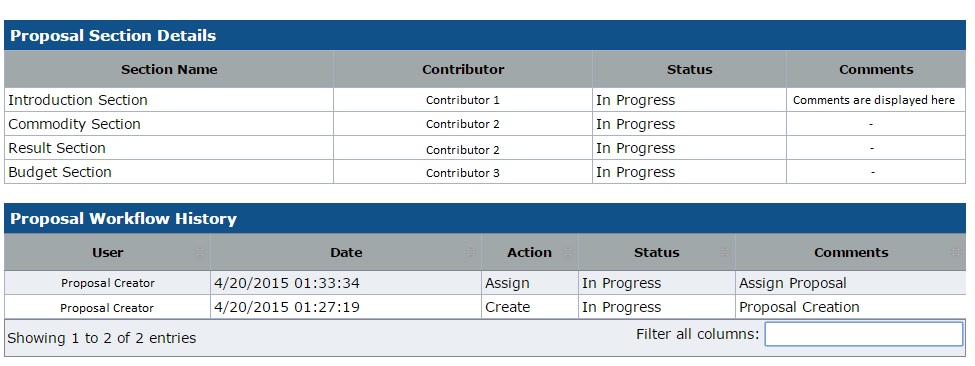Click Contributor 3 cell
This screenshot has width=975, height=366.
coord(463,173)
